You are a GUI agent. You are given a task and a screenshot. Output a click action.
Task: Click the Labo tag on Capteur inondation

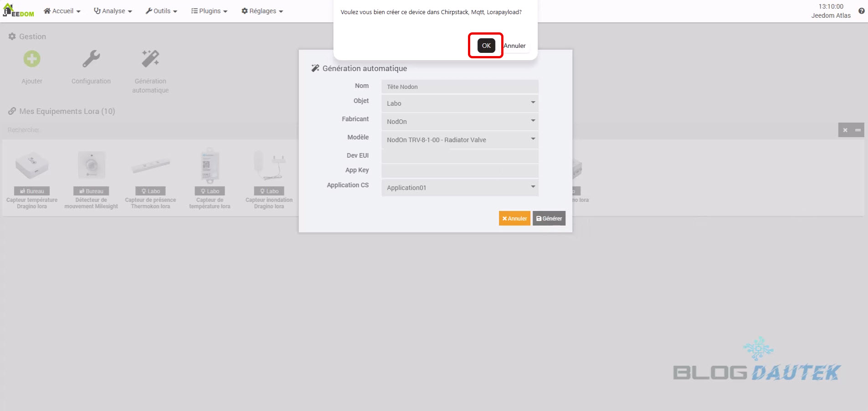(269, 191)
